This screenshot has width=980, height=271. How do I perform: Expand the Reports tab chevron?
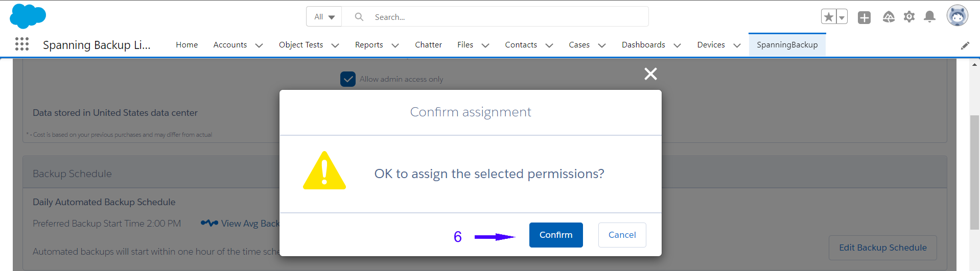pyautogui.click(x=395, y=45)
